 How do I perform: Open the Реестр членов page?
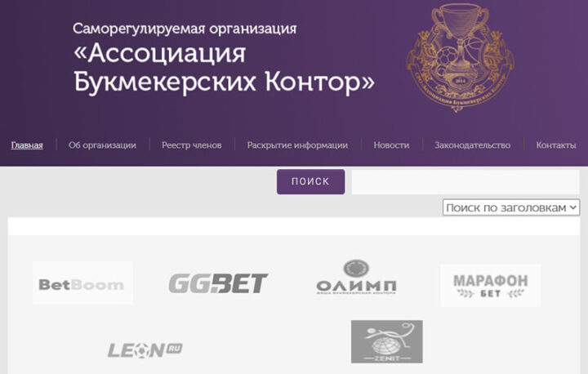coord(192,145)
